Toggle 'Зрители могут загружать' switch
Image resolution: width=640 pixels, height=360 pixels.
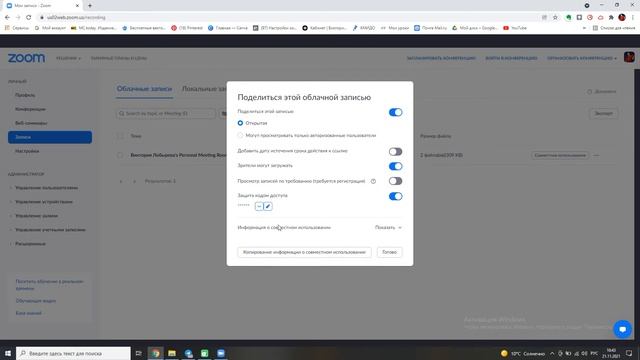point(395,166)
